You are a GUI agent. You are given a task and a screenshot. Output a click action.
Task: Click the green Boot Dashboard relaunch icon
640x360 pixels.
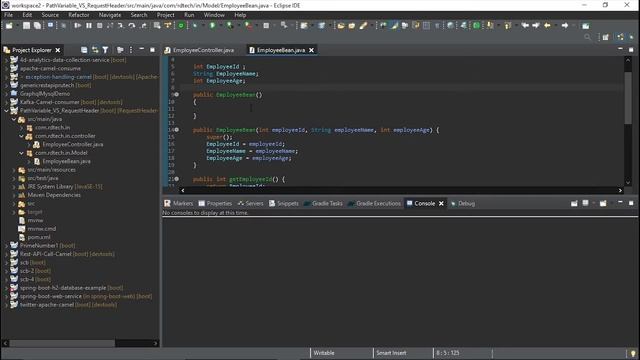(181, 26)
